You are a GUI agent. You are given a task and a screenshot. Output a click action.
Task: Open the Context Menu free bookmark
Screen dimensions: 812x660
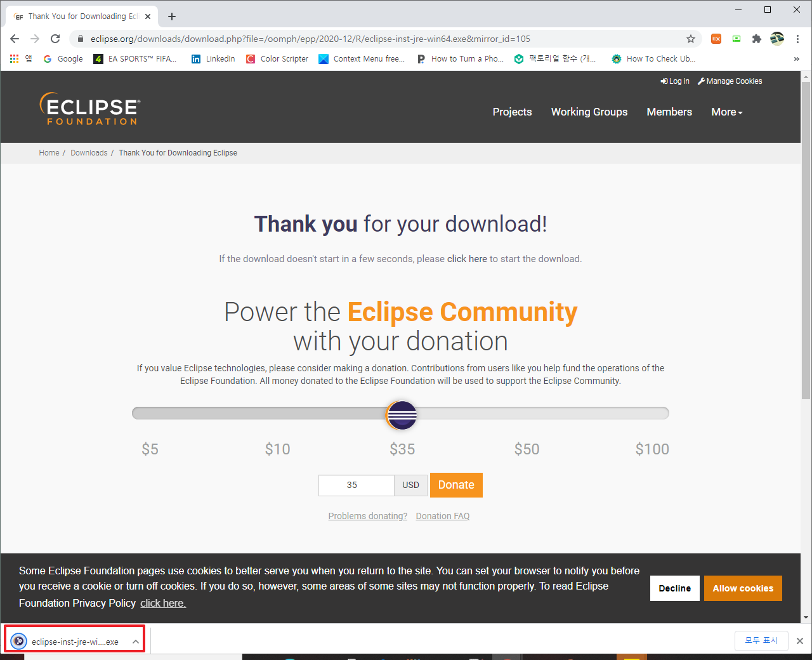[x=362, y=58]
